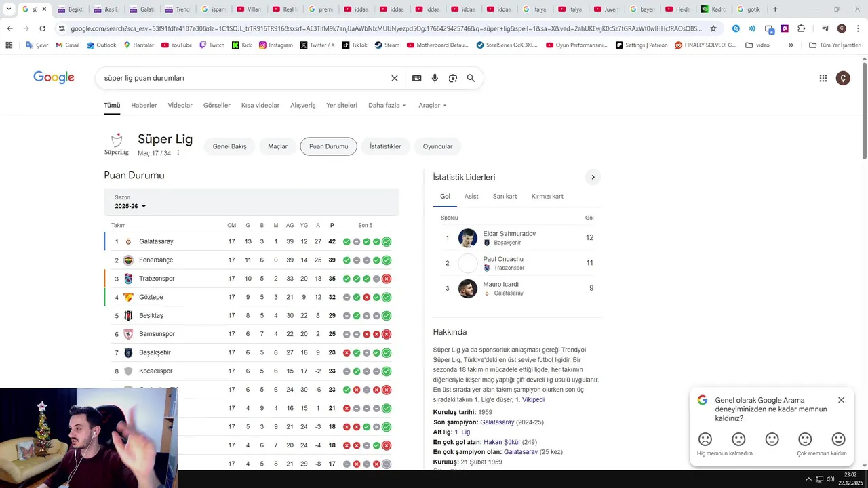The image size is (868, 488).
Task: Open the Hakan Şükür link
Action: 502,442
